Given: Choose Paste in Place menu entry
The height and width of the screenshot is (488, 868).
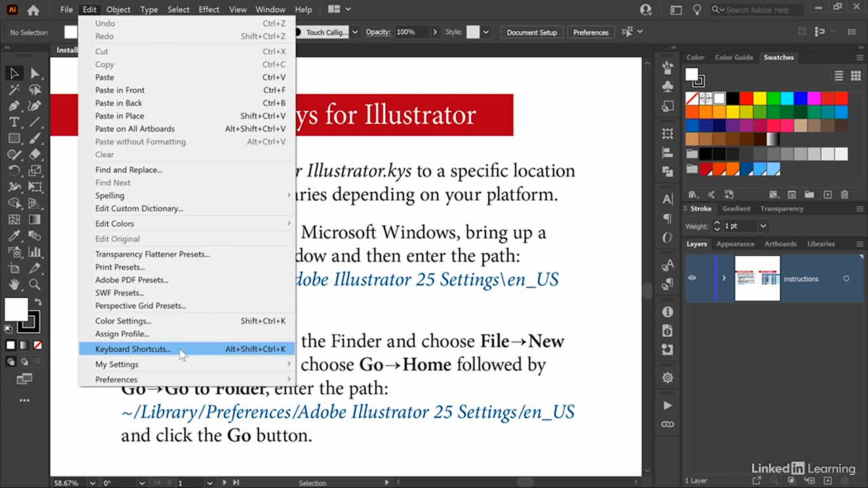Looking at the screenshot, I should pos(187,116).
